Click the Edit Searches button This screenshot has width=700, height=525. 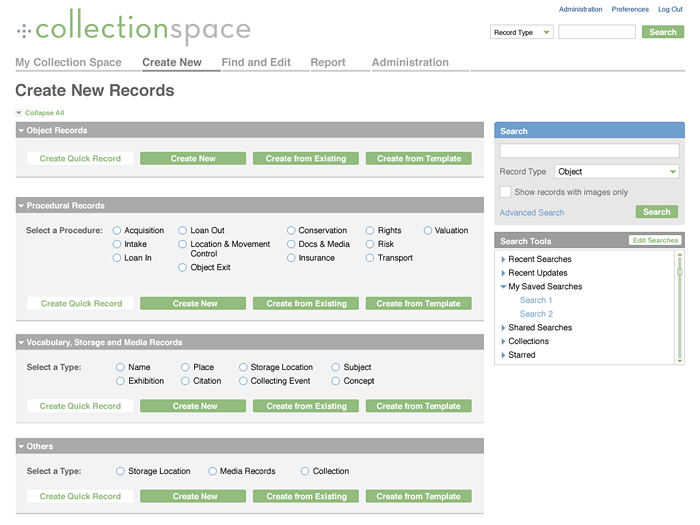coord(655,241)
